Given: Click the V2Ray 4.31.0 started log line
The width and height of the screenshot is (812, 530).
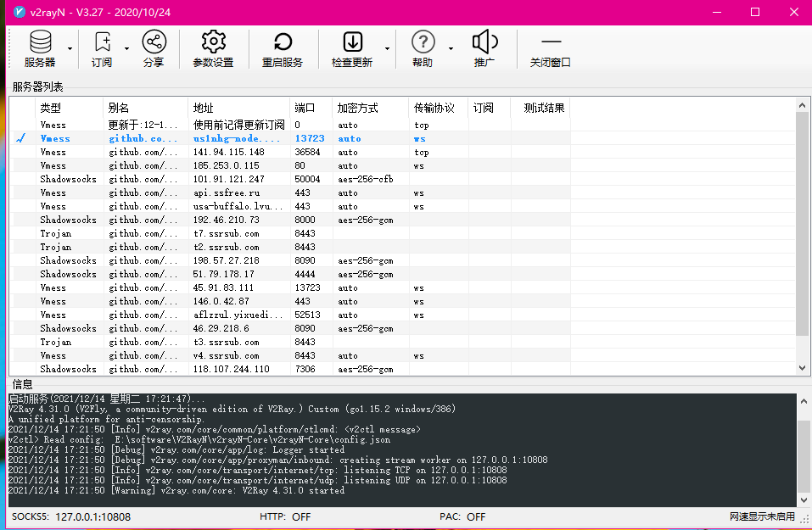Looking at the screenshot, I should click(x=176, y=490).
